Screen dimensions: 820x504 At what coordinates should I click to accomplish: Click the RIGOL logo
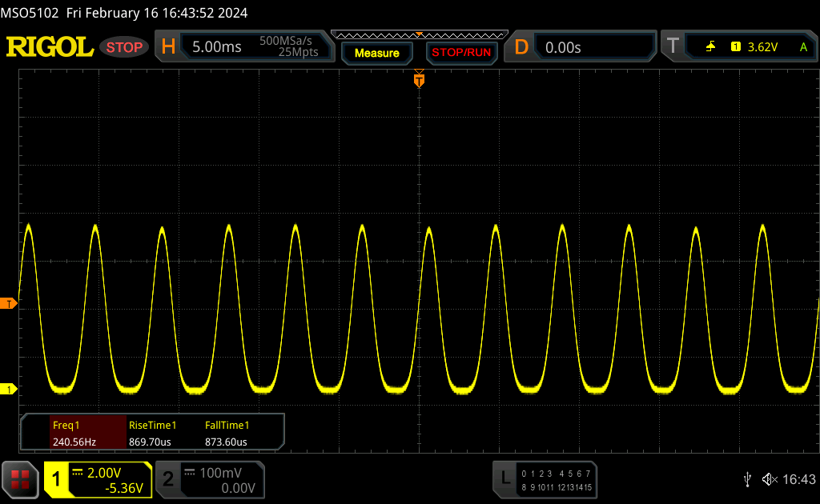click(x=50, y=47)
